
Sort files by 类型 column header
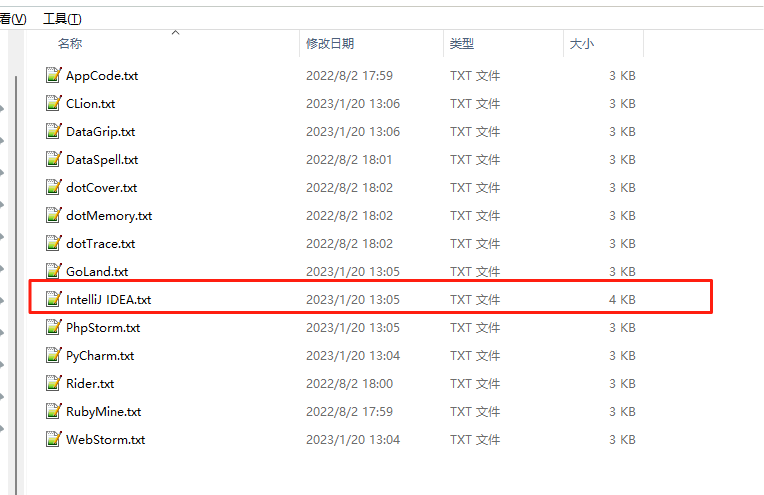461,43
